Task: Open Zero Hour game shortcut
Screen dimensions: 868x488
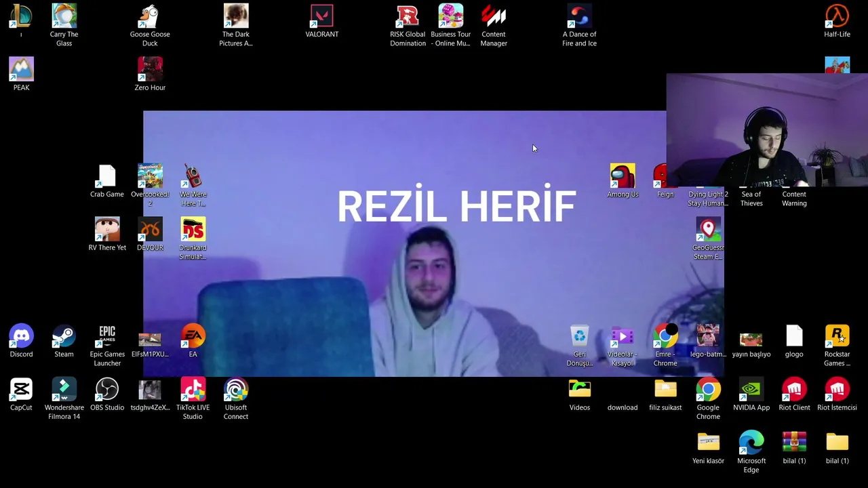Action: [150, 69]
